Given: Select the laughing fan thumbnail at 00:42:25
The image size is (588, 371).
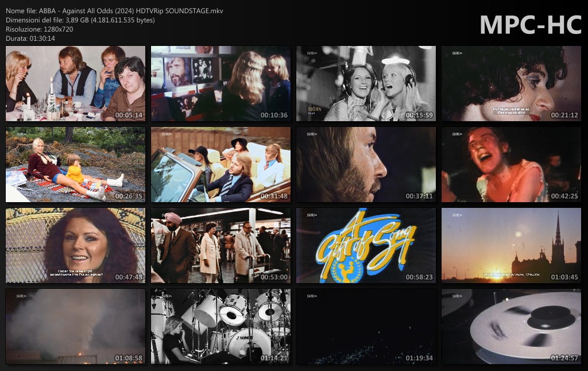Looking at the screenshot, I should (x=511, y=165).
